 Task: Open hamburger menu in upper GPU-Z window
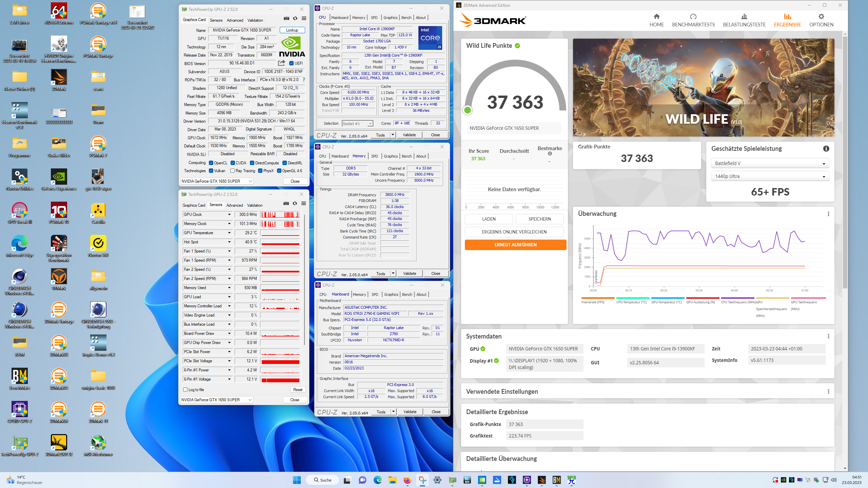point(304,19)
